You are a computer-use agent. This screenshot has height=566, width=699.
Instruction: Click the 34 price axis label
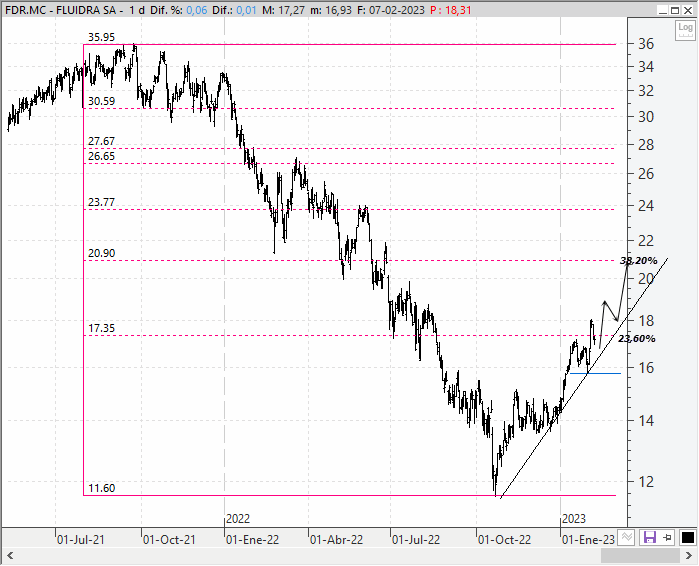[x=646, y=67]
